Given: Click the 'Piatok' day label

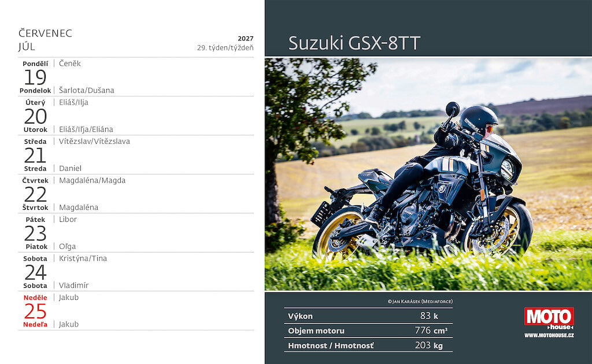Looking at the screenshot, I should click(36, 246).
